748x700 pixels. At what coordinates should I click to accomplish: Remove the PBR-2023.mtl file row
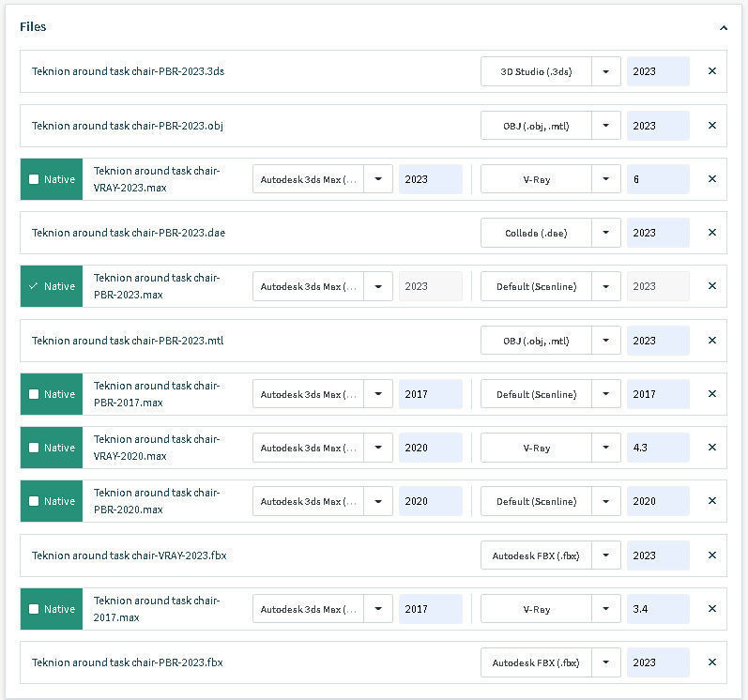tap(711, 341)
